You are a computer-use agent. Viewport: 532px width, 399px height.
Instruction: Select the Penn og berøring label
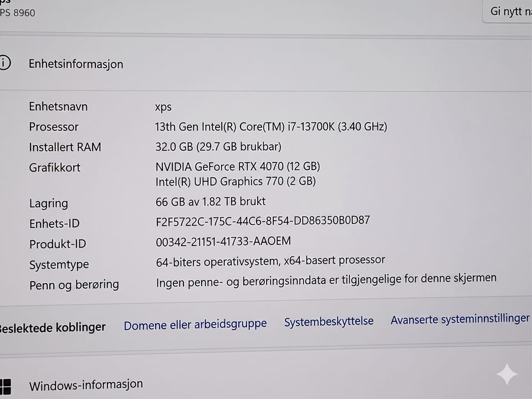pos(74,285)
